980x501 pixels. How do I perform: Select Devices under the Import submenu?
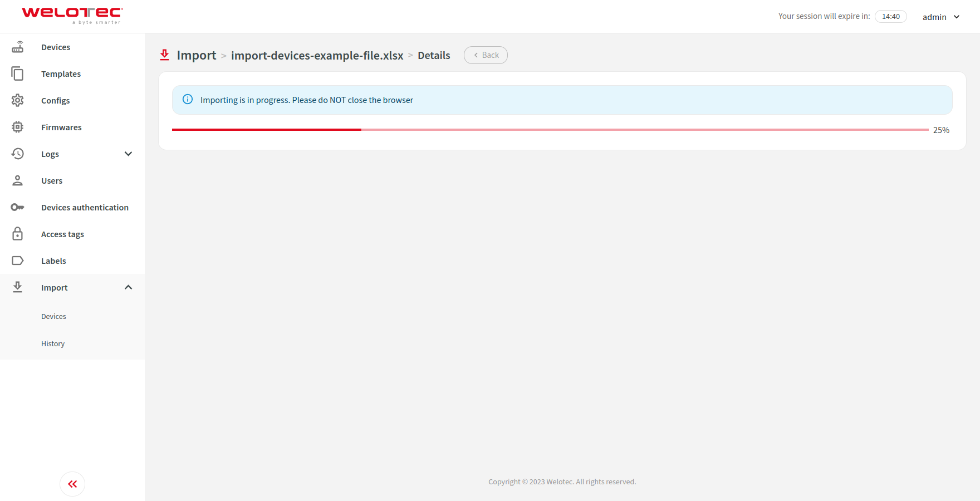coord(53,317)
